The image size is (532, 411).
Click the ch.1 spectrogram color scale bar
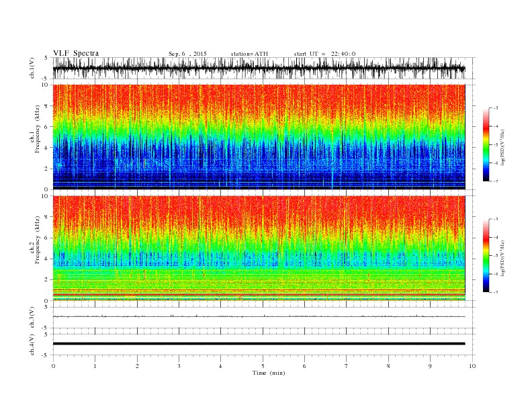tap(486, 144)
